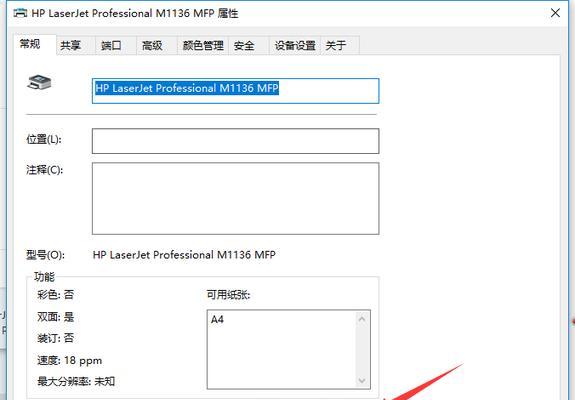Switch to the 关于 tab

tap(336, 45)
